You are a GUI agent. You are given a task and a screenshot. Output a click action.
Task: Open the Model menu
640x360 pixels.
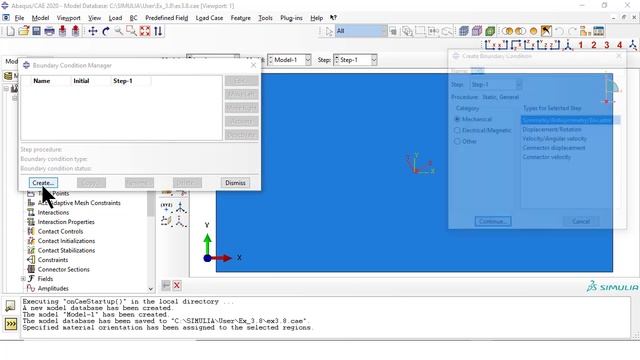pos(40,18)
